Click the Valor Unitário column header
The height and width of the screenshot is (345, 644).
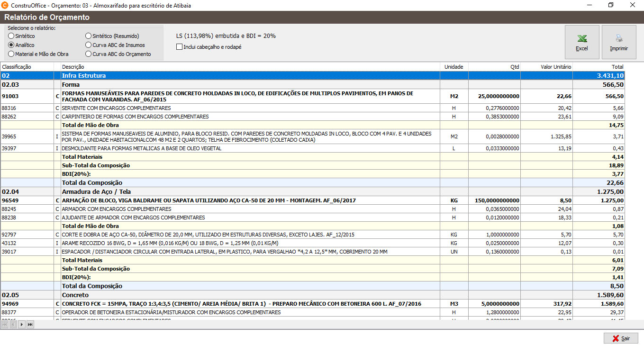pos(546,67)
